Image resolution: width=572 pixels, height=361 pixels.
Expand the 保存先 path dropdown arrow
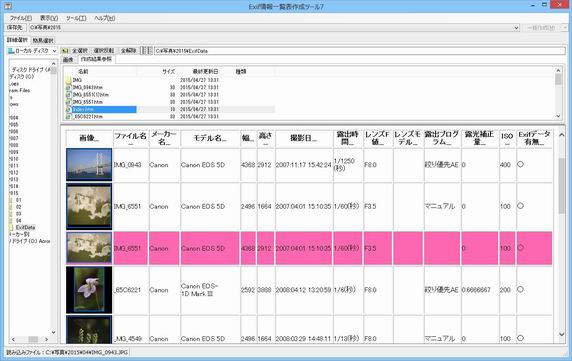point(516,28)
